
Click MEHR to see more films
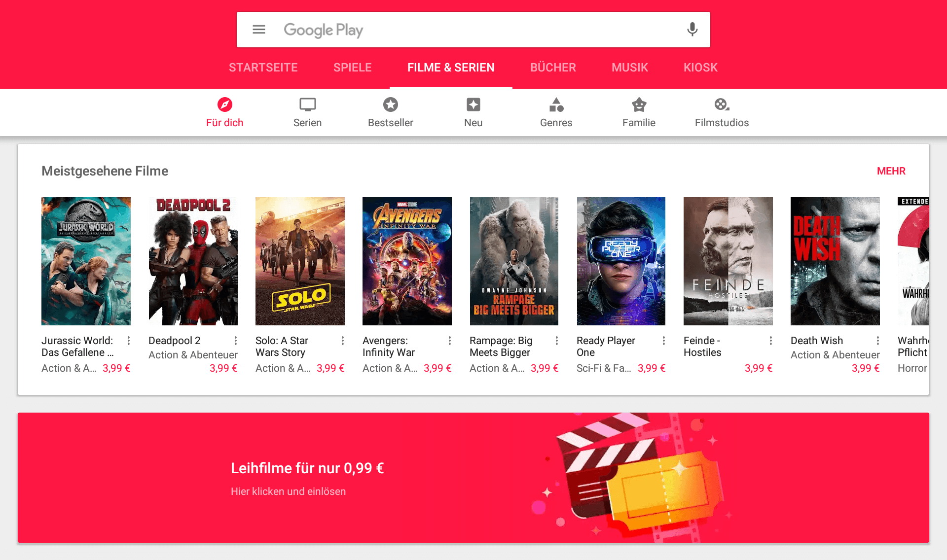point(891,171)
